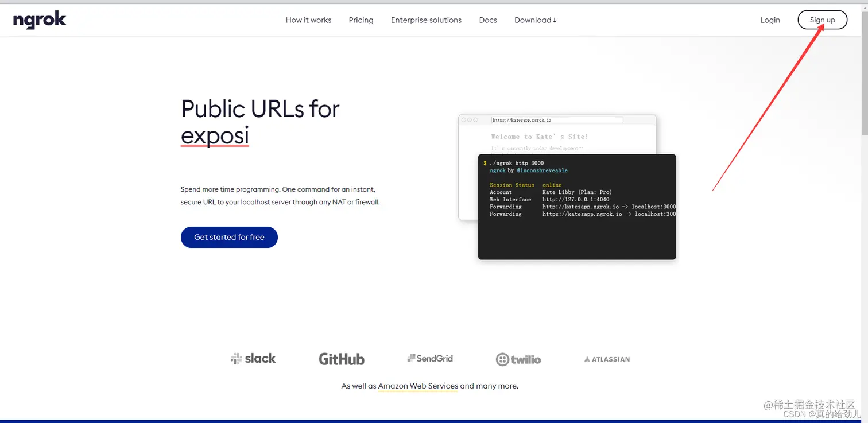Open the How it works page
The width and height of the screenshot is (868, 423).
pyautogui.click(x=308, y=20)
